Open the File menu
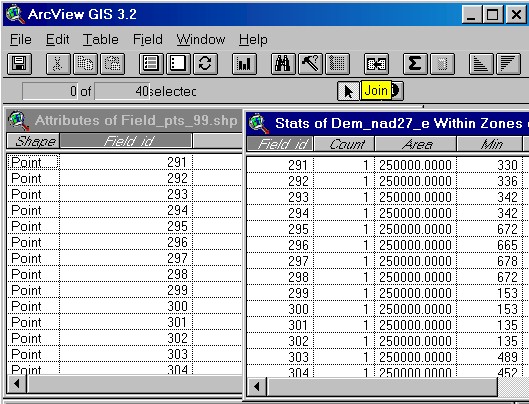Viewport: 529px width, 404px height. point(21,39)
